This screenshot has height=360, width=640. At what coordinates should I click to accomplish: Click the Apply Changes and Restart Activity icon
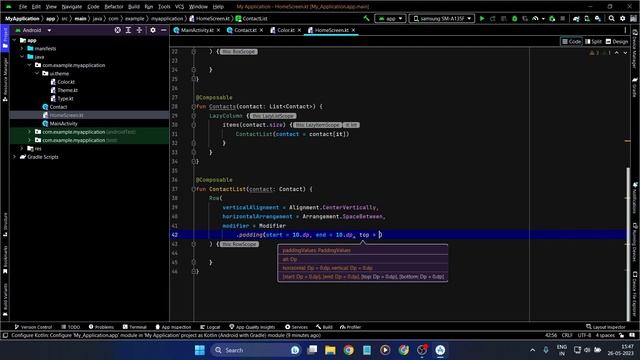click(493, 18)
